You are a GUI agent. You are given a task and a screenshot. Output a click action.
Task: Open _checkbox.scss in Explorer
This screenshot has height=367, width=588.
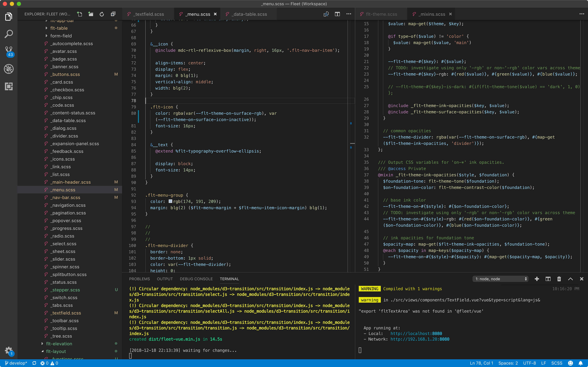(70, 90)
